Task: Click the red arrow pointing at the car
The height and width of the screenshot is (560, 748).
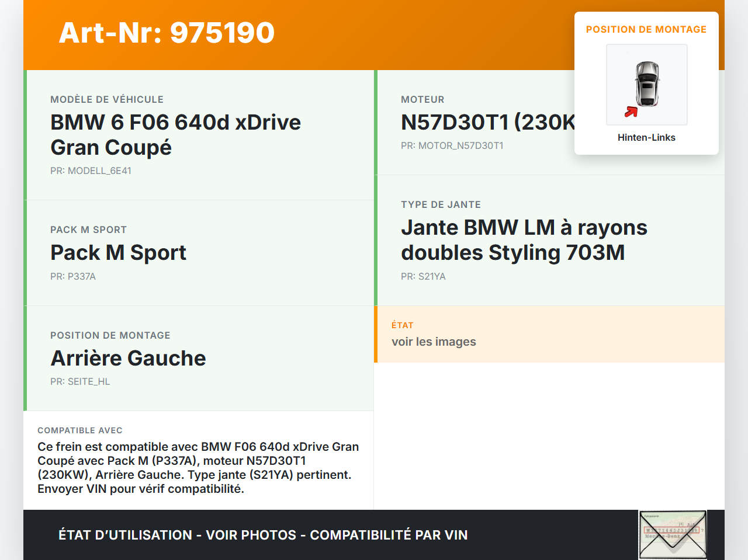Action: tap(631, 112)
